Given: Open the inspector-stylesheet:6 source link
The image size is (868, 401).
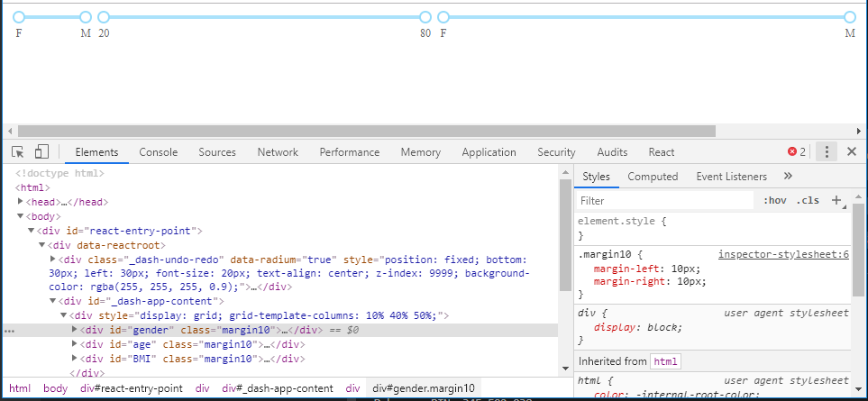Looking at the screenshot, I should (783, 255).
